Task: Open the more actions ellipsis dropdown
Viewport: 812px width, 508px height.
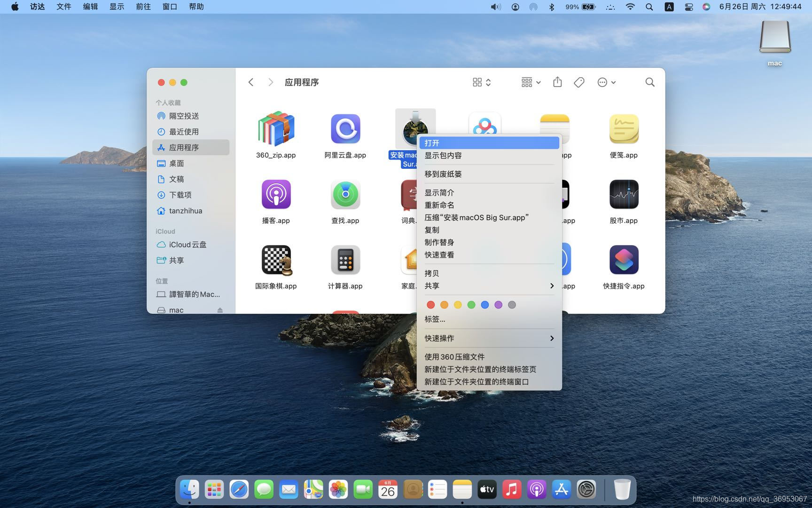Action: pyautogui.click(x=606, y=82)
